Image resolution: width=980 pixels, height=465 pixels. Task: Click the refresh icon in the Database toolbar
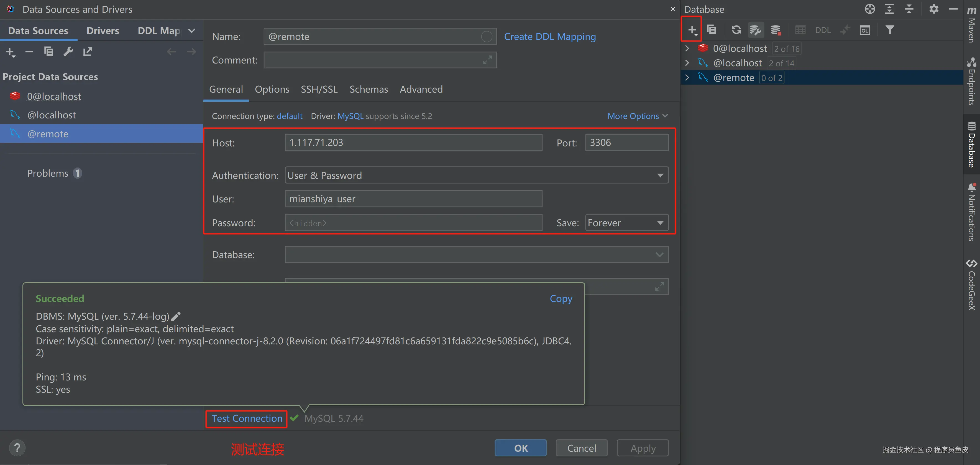pos(736,30)
